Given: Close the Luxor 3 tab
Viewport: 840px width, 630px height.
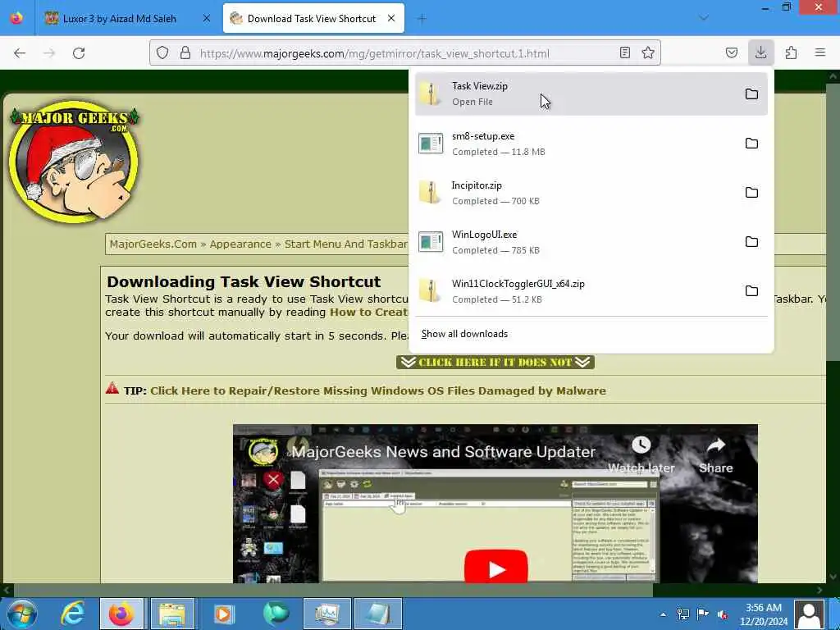Looking at the screenshot, I should 207,19.
